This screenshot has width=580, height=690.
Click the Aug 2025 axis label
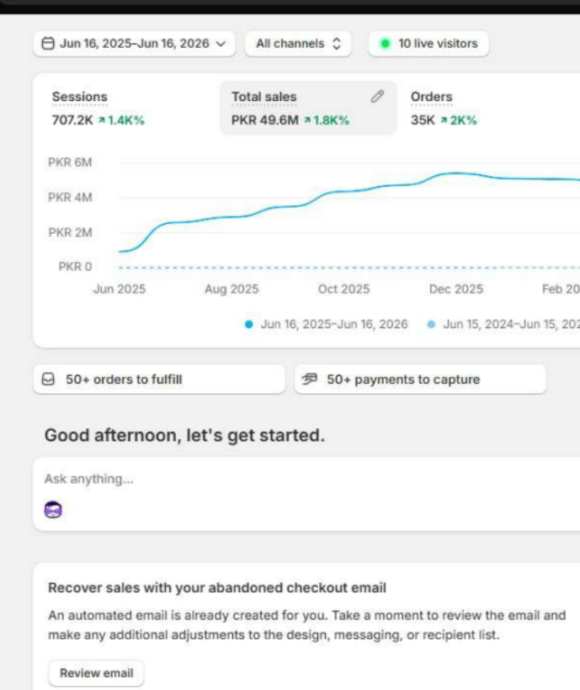tap(231, 289)
